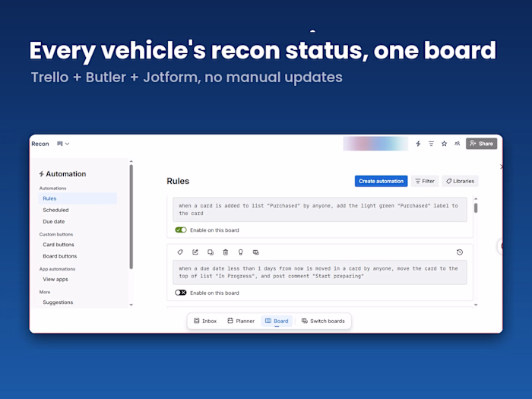532x399 pixels.
Task: Click sidebar scroll down arrow
Action: pos(131,305)
